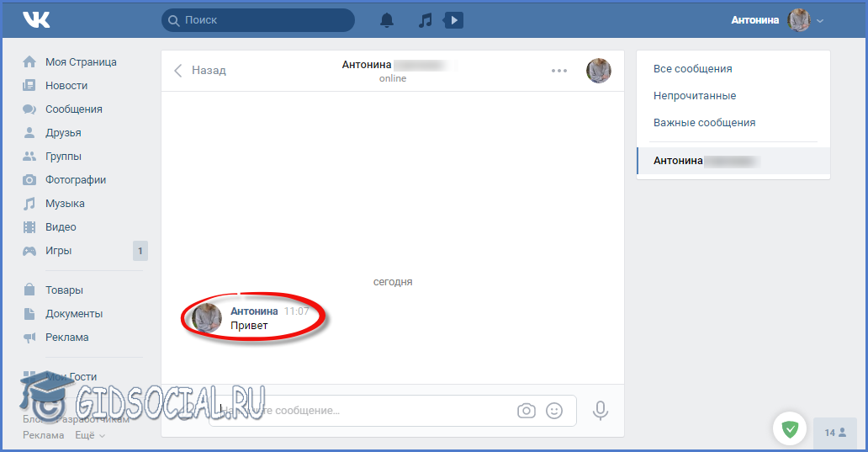Click the Игры notification counter 1
The height and width of the screenshot is (452, 868).
pyautogui.click(x=140, y=251)
